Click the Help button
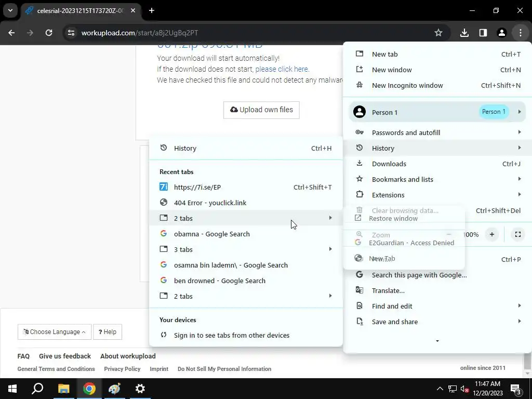 [x=108, y=332]
